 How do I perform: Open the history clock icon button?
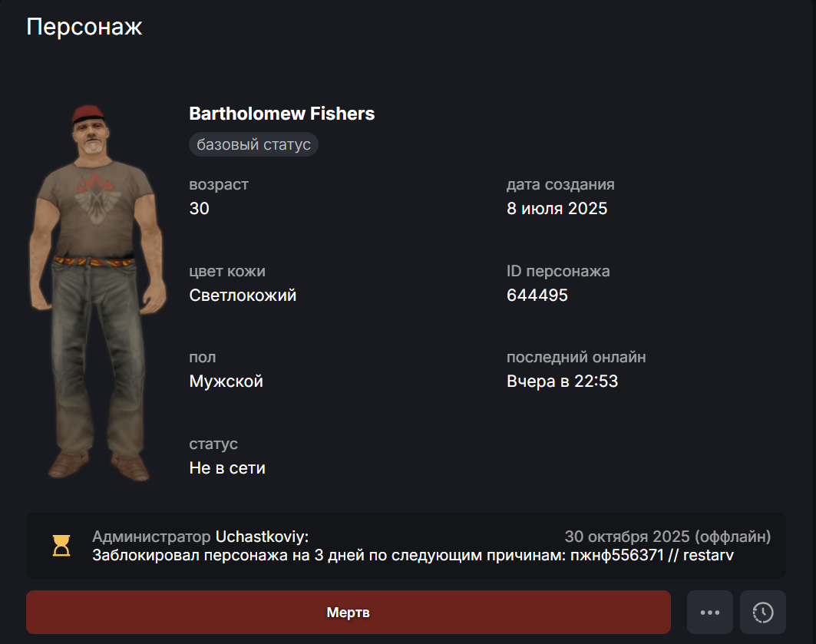763,613
